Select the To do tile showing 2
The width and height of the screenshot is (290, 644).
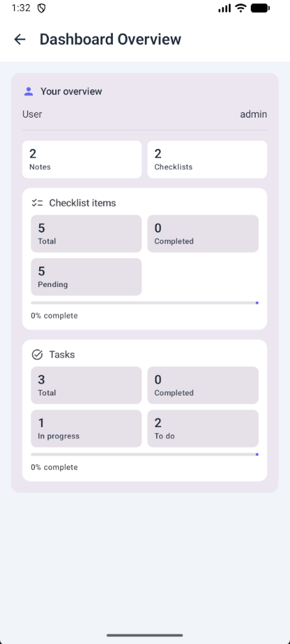(x=203, y=428)
